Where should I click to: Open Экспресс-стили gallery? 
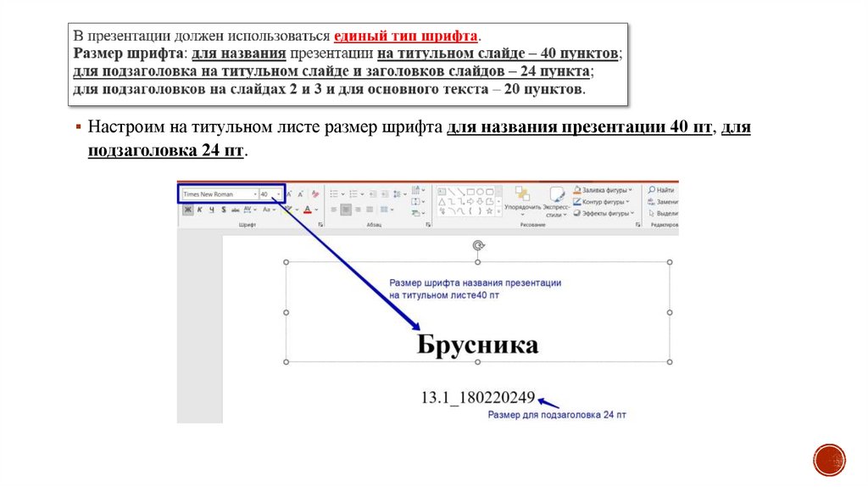tap(556, 202)
